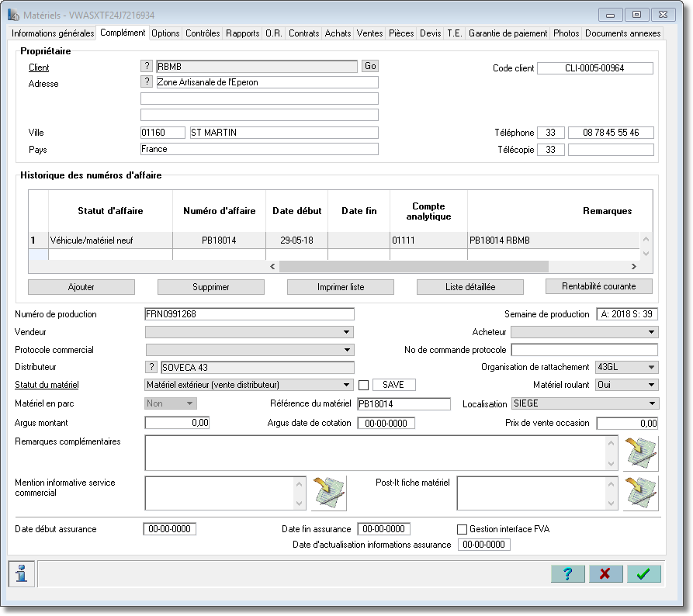Click the No de commande protocole field
This screenshot has height=616, width=693.
pos(584,350)
